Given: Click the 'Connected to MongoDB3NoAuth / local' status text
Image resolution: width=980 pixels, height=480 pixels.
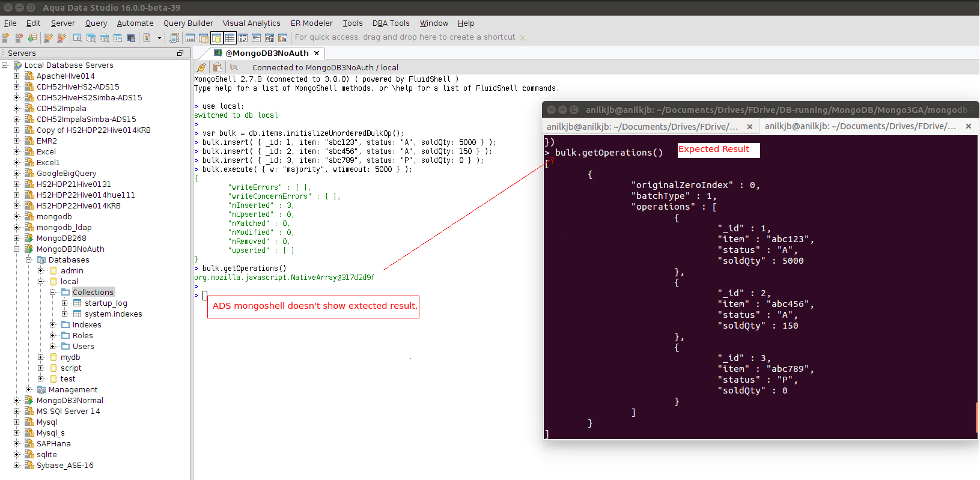Looking at the screenshot, I should 325,68.
